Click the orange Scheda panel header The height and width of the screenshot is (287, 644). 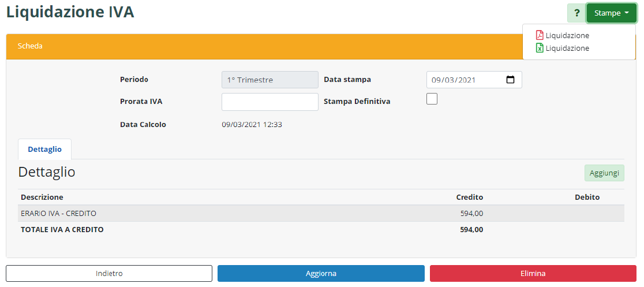coord(260,46)
